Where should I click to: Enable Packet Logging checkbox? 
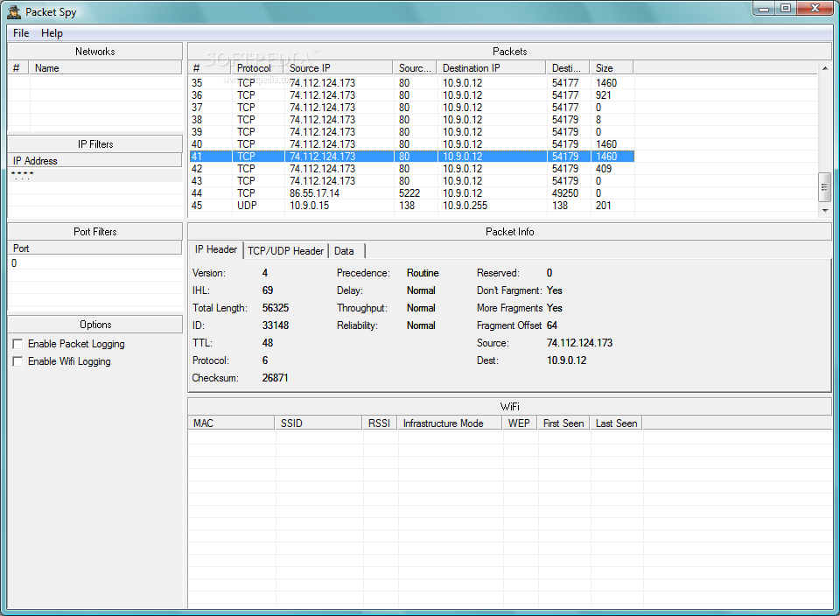[x=17, y=344]
